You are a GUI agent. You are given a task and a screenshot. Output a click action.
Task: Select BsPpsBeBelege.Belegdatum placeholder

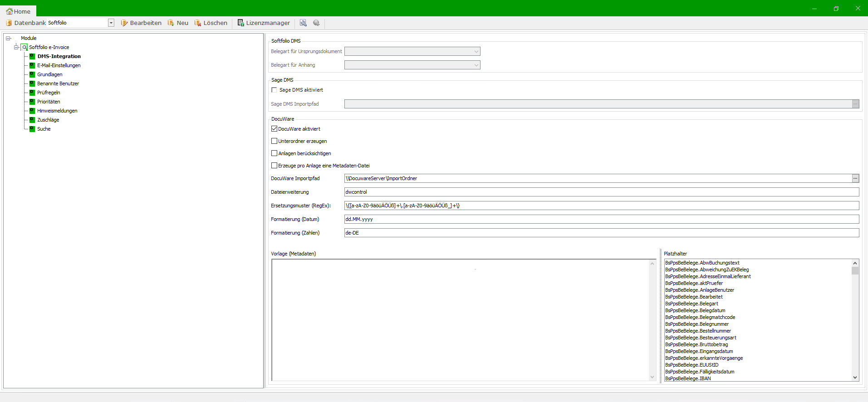pos(695,310)
